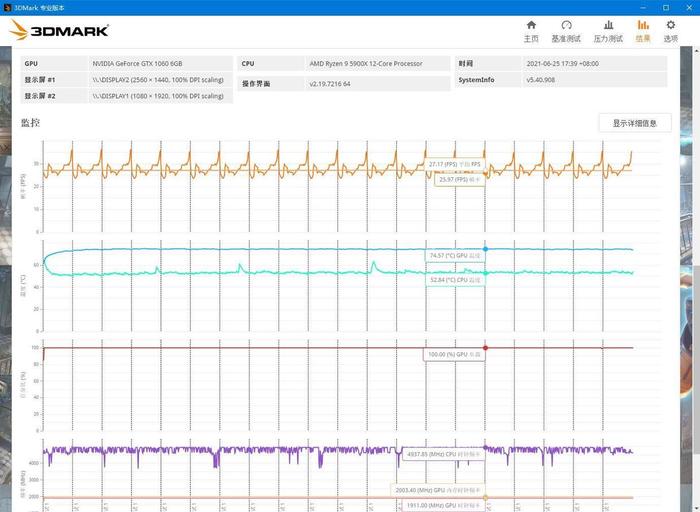This screenshot has width=700, height=512.
Task: Click the 显示屏 #1 label
Action: 40,80
